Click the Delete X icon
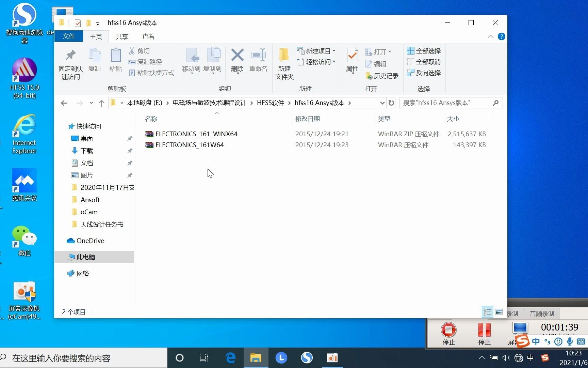Image resolution: width=588 pixels, height=368 pixels. (x=237, y=55)
